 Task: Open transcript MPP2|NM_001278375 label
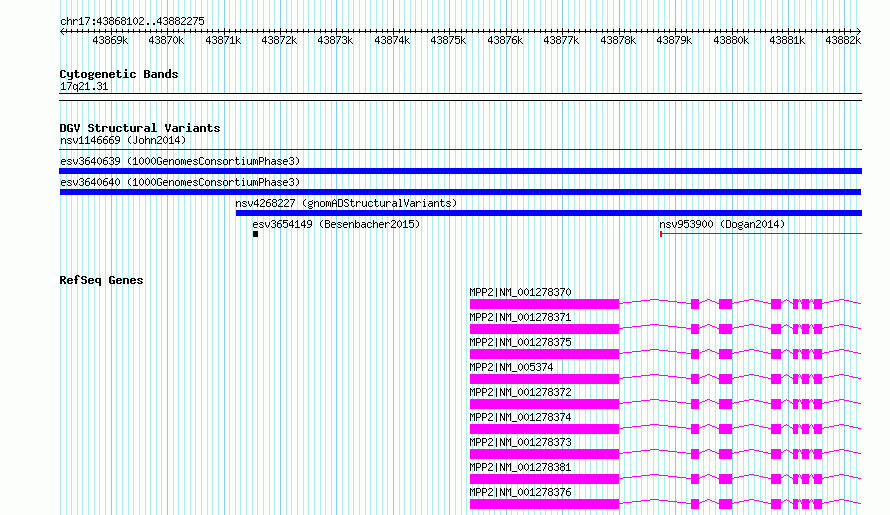coord(520,342)
